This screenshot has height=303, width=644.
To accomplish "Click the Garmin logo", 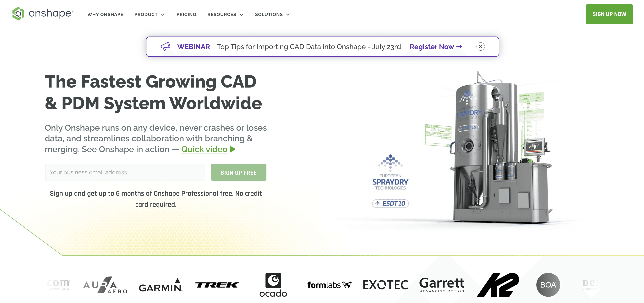I will pos(161,285).
